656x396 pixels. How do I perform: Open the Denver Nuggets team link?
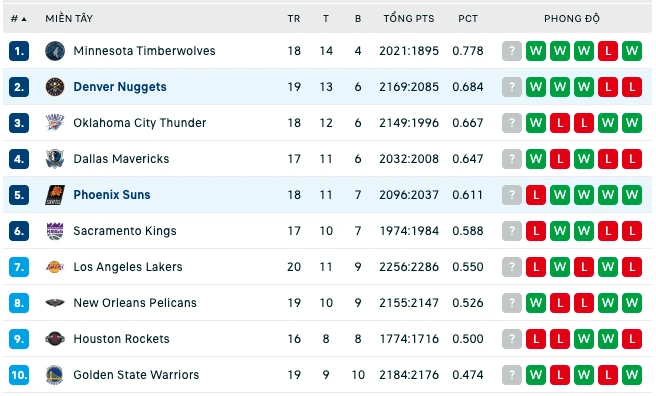(120, 87)
